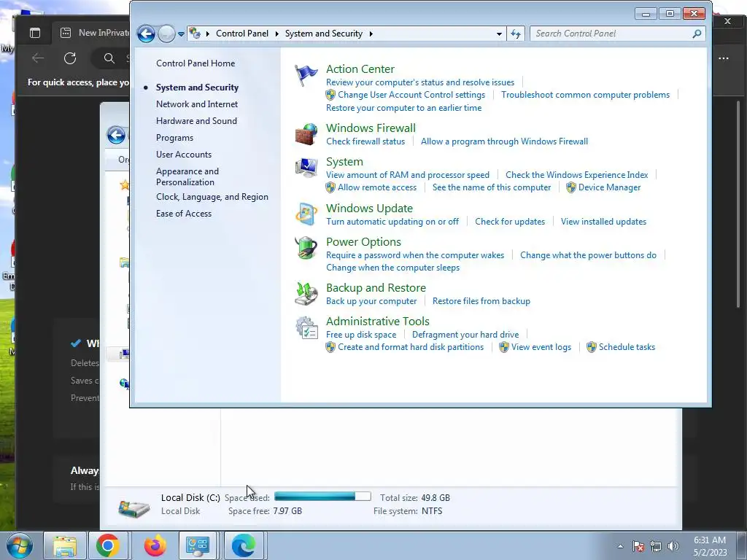Viewport: 747px width, 560px height.
Task: Refresh the Control Panel address bar
Action: point(516,34)
